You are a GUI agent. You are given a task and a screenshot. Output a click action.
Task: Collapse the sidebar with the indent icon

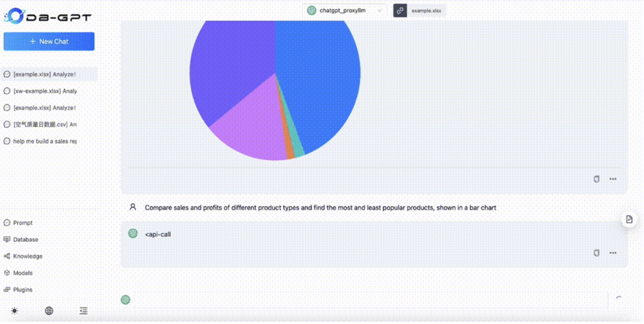pyautogui.click(x=83, y=311)
